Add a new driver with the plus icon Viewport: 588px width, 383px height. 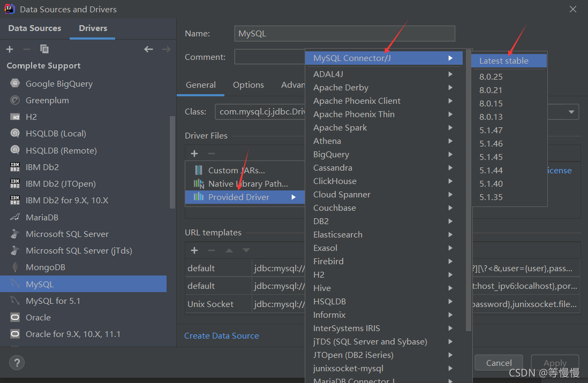(9, 49)
